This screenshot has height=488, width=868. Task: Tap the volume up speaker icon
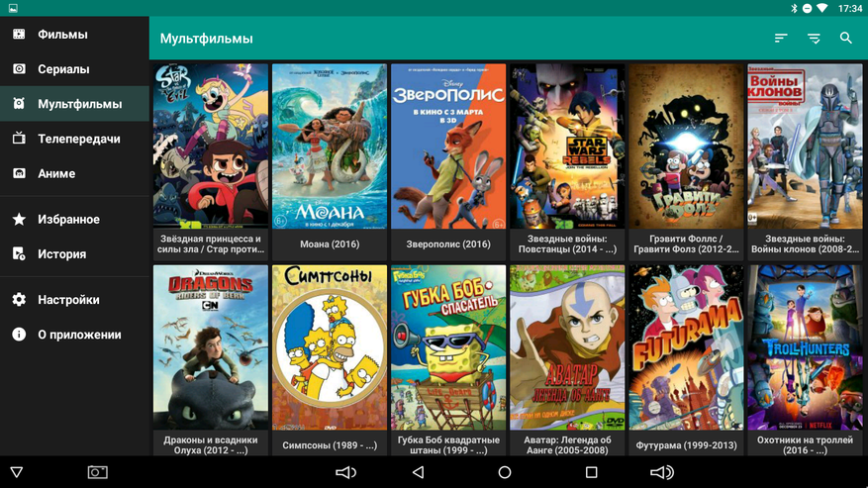pyautogui.click(x=661, y=472)
